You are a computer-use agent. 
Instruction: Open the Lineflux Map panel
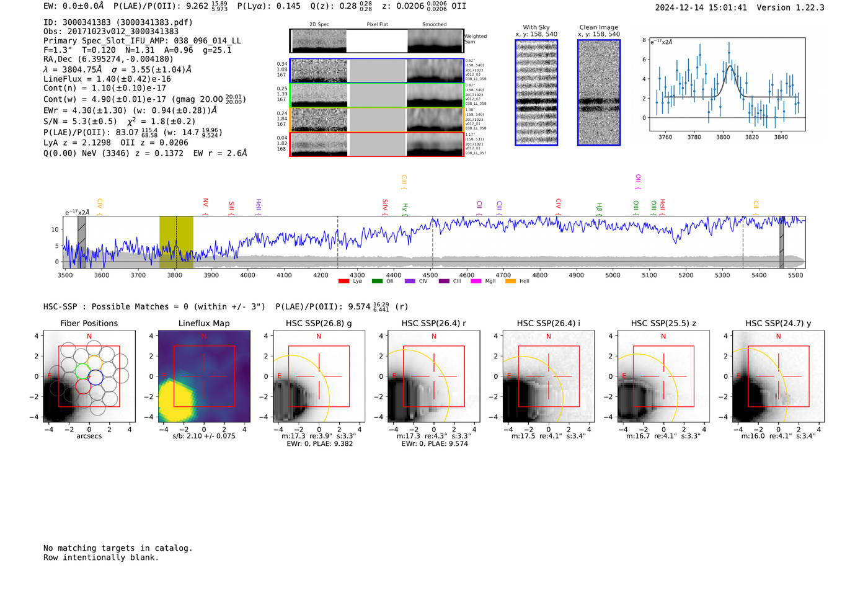(204, 376)
